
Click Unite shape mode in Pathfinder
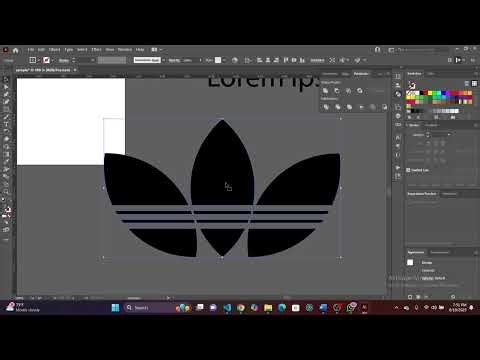tap(326, 91)
